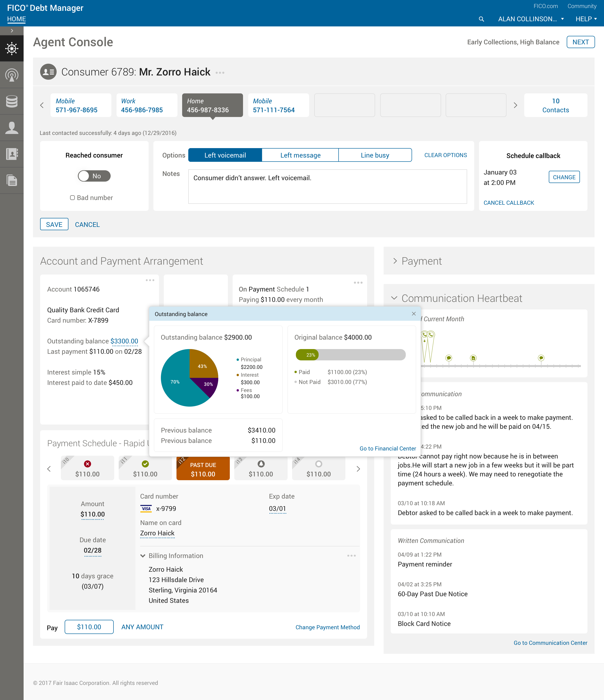Click the documents sidebar icon
Image resolution: width=604 pixels, height=700 pixels.
click(x=12, y=180)
